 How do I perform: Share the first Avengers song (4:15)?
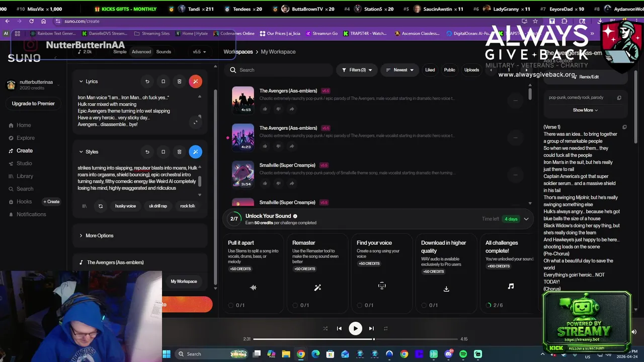click(292, 109)
